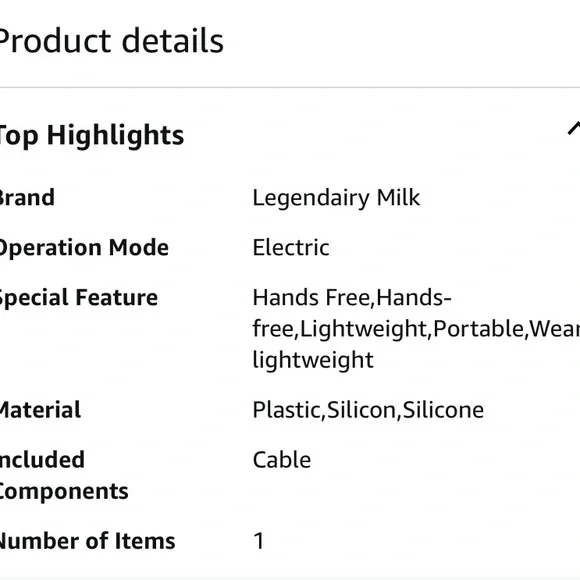Select the Electric value text
Image resolution: width=580 pixels, height=580 pixels.
[x=291, y=247]
